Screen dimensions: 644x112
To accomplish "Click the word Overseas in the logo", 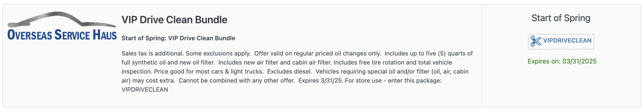I will pyautogui.click(x=30, y=35).
